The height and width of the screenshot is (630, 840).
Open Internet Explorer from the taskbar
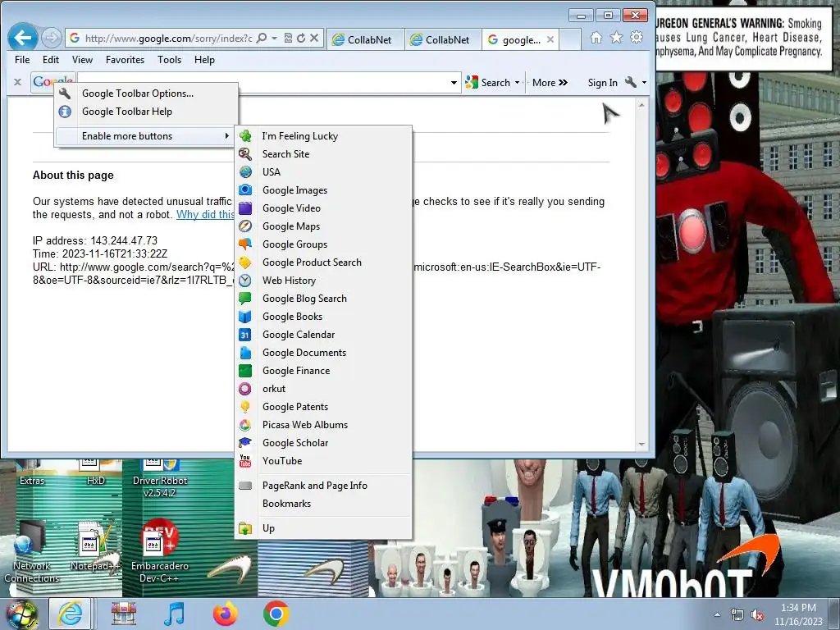point(71,614)
